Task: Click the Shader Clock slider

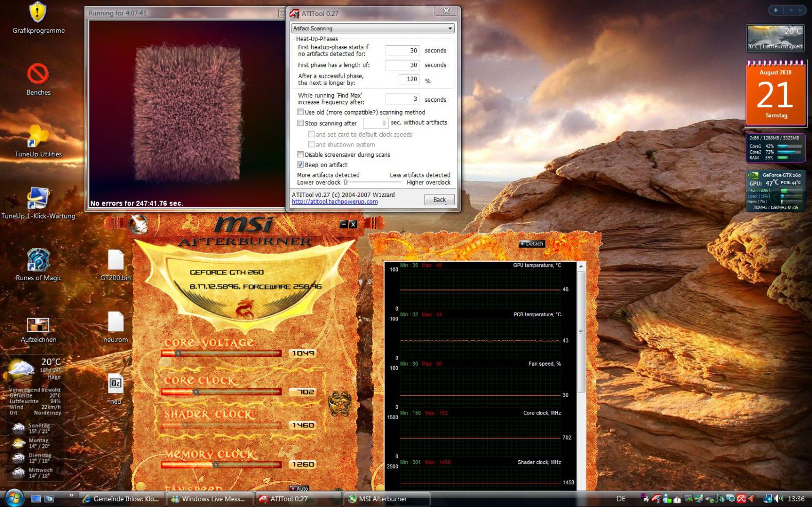Action: [x=221, y=425]
